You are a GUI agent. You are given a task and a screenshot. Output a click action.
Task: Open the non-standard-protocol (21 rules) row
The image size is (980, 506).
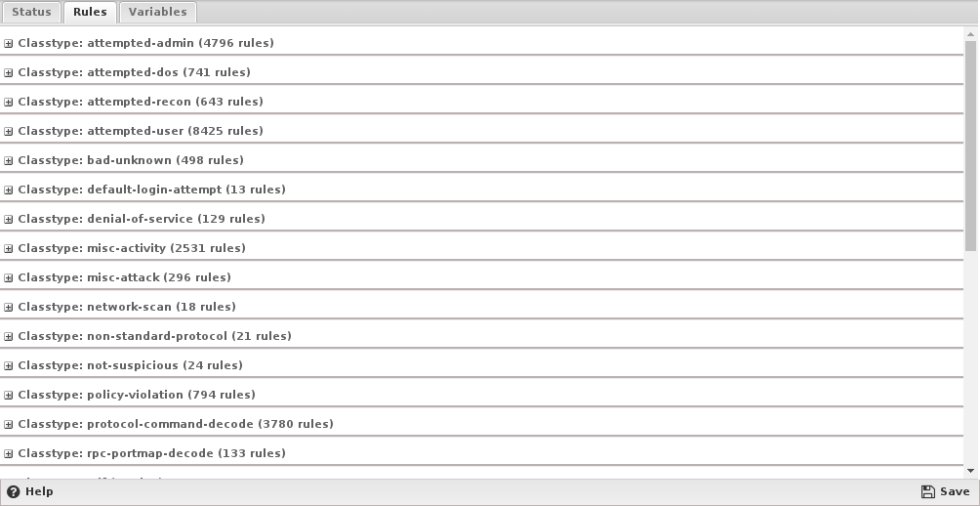[481, 336]
